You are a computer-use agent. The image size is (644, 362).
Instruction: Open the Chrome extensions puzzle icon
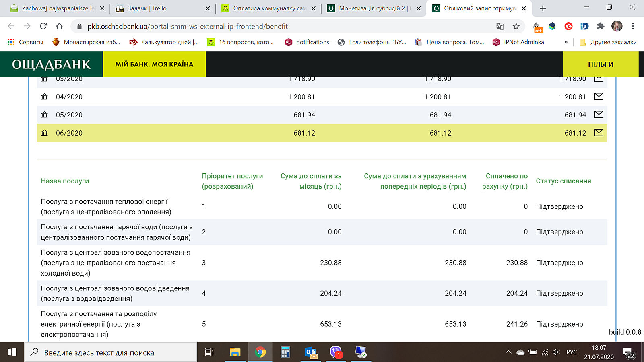(601, 26)
